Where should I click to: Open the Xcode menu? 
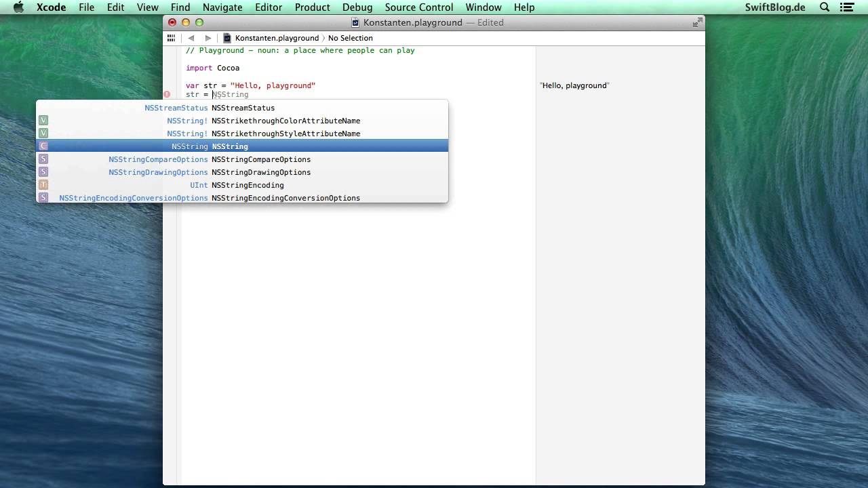[x=51, y=7]
